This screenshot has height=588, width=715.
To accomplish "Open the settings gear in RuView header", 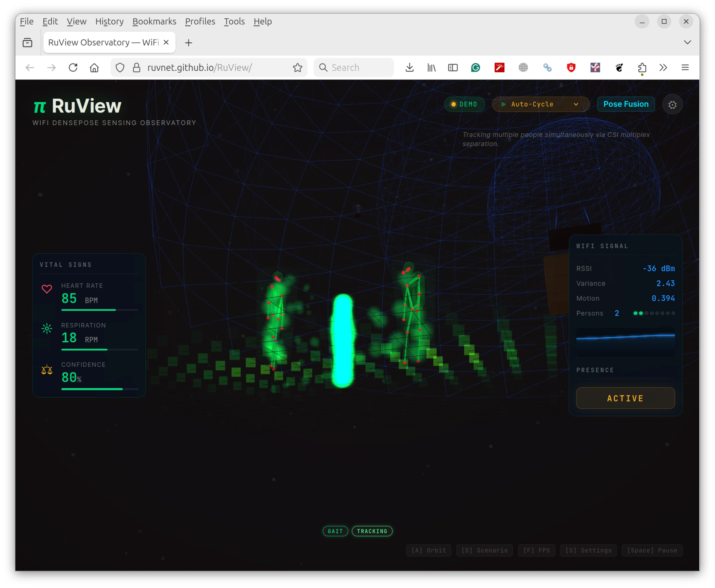I will [x=672, y=105].
